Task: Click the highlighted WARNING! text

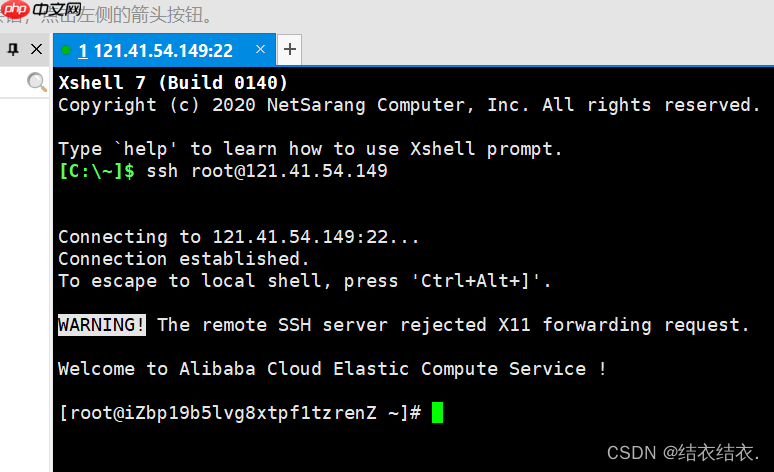Action: (102, 325)
